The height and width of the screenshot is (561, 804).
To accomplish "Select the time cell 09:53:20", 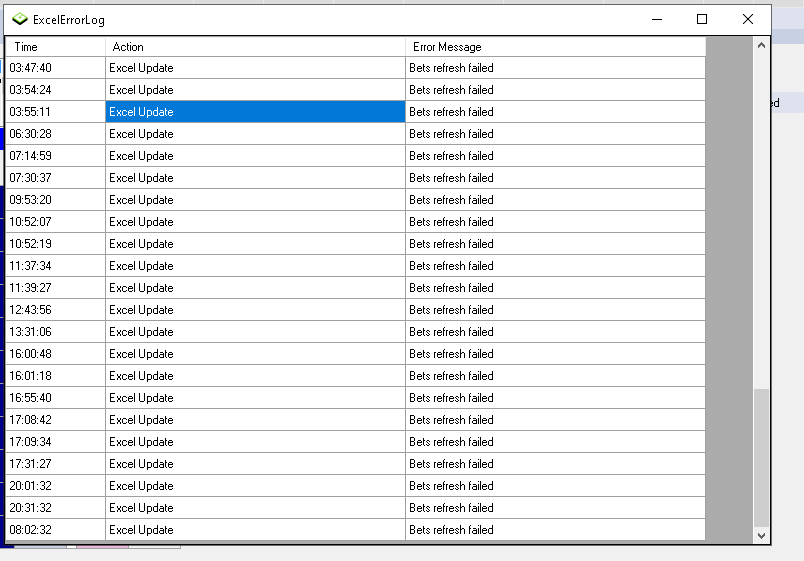I will click(55, 200).
